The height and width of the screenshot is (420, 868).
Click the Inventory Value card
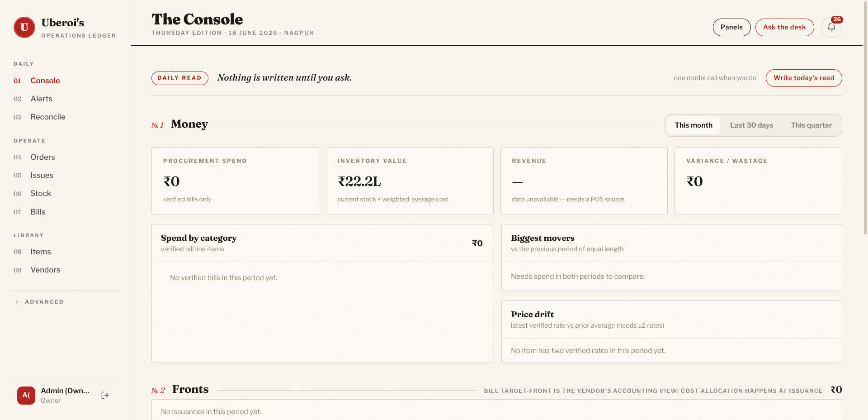(x=409, y=181)
